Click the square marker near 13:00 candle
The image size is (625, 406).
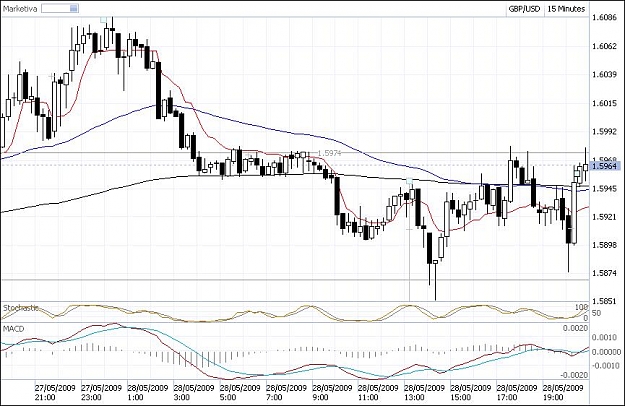coord(410,181)
